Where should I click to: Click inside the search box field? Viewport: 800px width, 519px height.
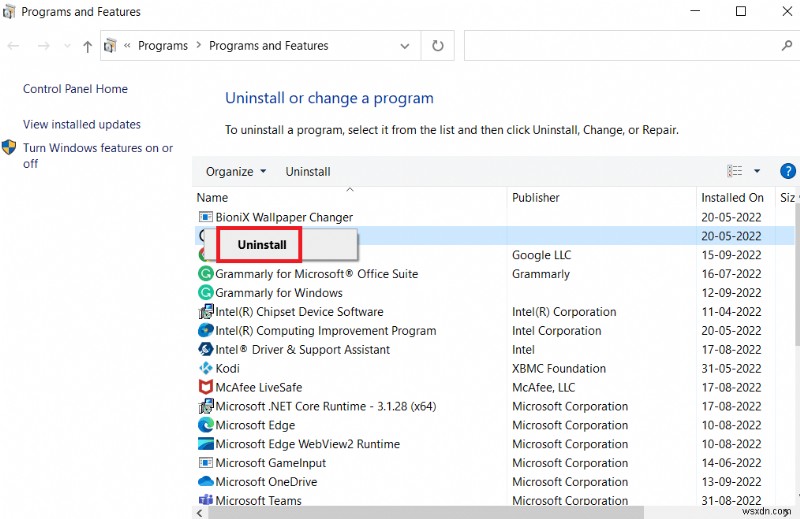[x=620, y=46]
